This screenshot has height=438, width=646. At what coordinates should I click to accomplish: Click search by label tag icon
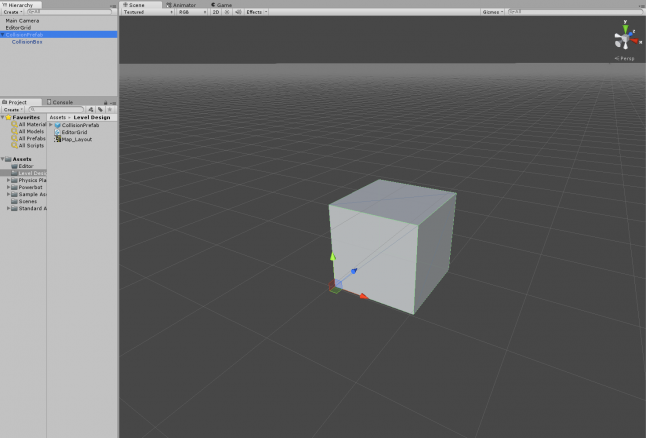pos(100,109)
